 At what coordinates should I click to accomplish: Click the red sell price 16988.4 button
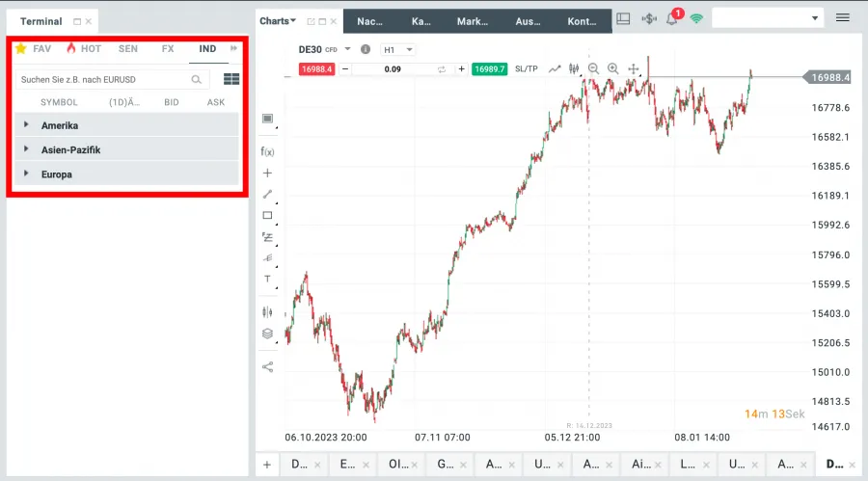pos(316,69)
